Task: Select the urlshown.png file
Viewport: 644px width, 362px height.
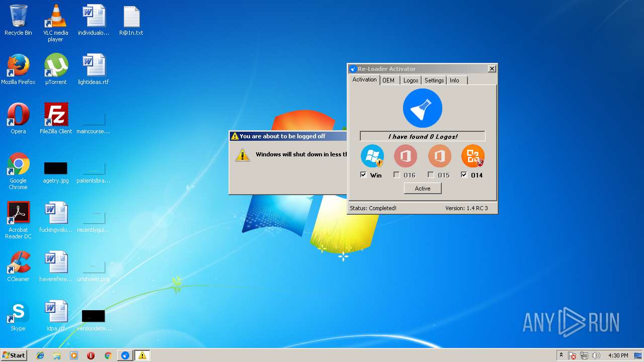Action: coord(93,270)
